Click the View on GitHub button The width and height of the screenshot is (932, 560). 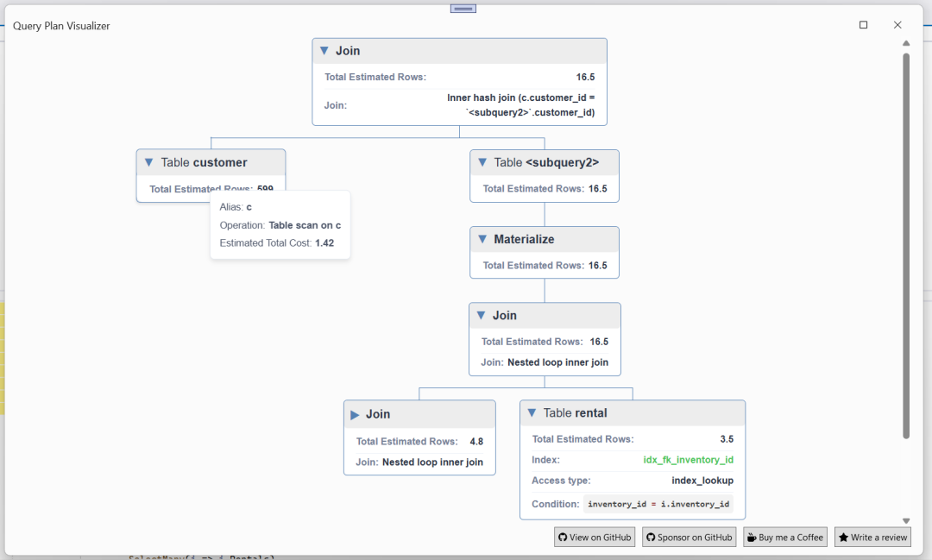pyautogui.click(x=595, y=537)
